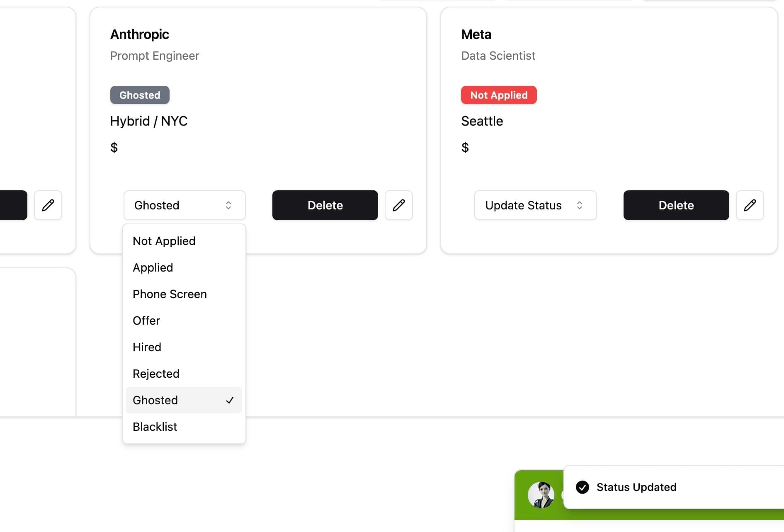Select Not Applied from the status list
The height and width of the screenshot is (532, 784).
(x=164, y=241)
